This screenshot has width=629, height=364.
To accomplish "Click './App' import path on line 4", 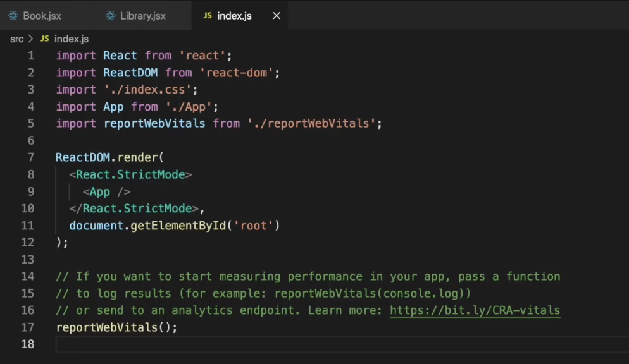I will tap(189, 107).
